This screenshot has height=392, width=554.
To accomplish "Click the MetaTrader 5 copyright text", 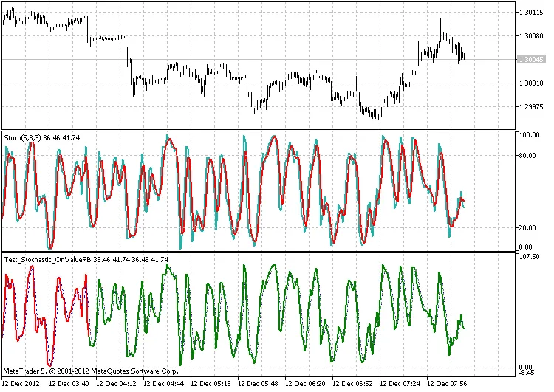I will click(90, 371).
